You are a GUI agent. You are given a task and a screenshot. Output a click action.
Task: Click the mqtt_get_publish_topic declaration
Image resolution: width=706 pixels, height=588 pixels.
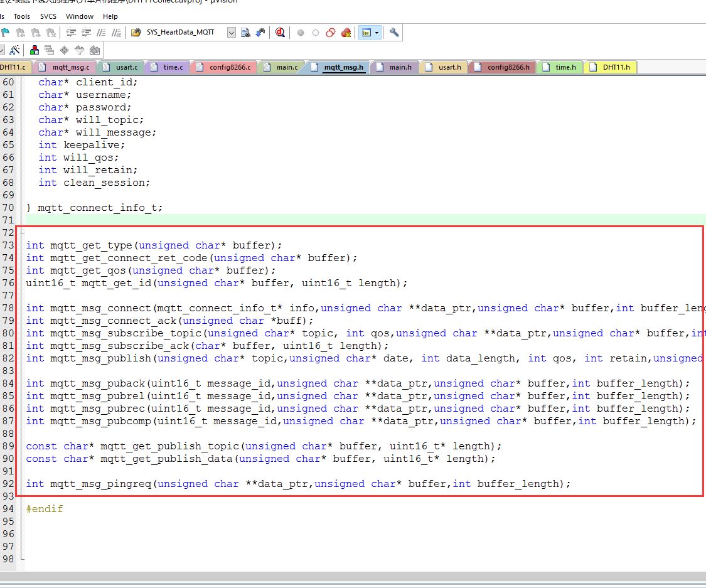click(264, 446)
